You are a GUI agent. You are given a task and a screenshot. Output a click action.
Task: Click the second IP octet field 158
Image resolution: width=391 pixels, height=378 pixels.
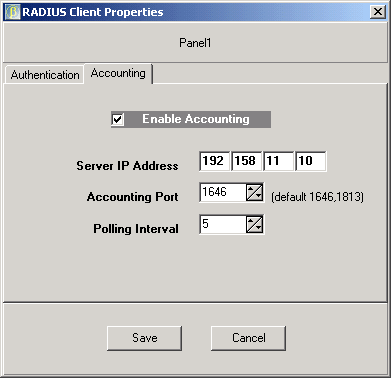coord(246,161)
